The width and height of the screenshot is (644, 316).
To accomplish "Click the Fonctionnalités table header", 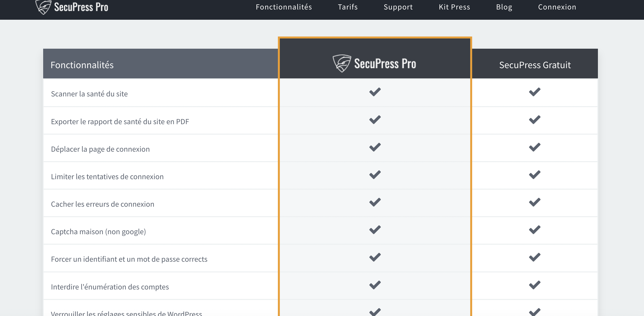I will click(x=82, y=65).
